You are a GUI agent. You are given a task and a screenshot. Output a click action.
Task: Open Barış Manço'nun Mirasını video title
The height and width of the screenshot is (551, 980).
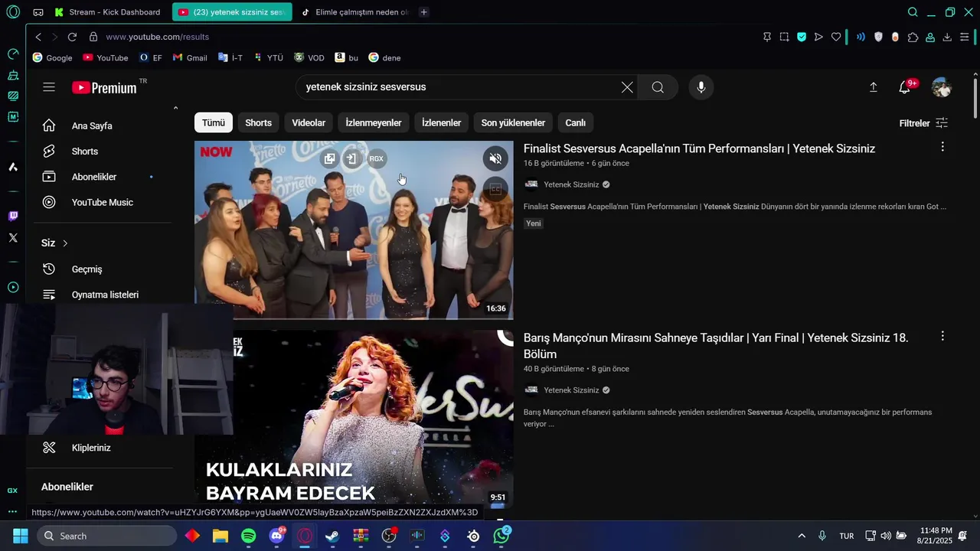click(x=716, y=346)
